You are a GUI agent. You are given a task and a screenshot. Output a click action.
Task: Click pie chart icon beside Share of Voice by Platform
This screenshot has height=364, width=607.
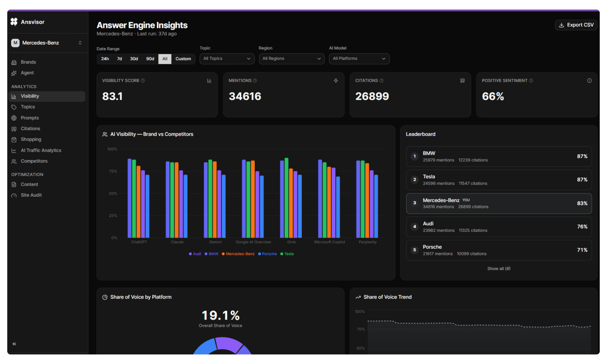pos(105,297)
